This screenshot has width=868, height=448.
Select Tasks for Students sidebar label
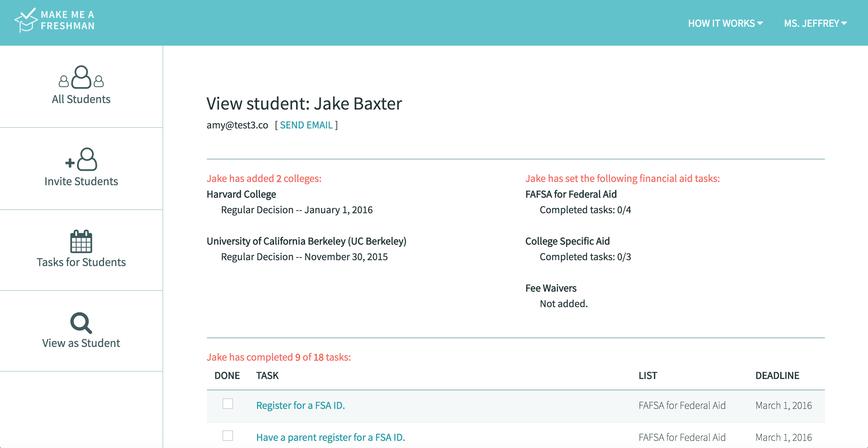coord(81,262)
